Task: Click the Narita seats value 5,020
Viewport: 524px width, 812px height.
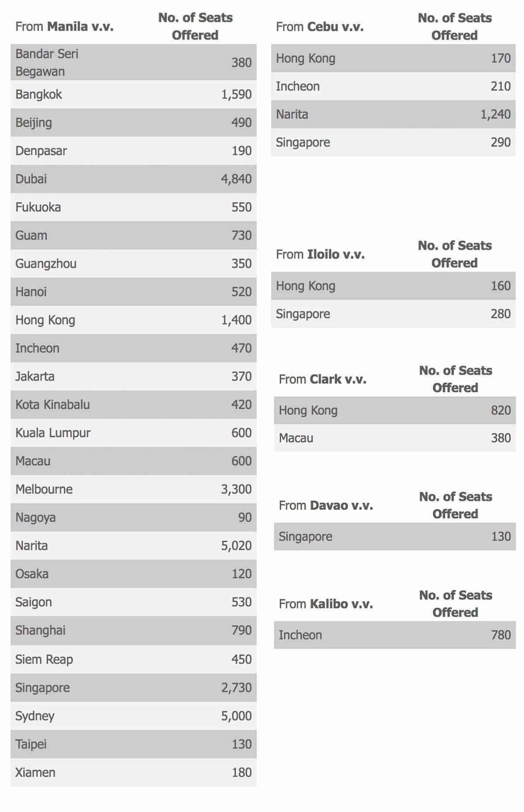Action: [236, 546]
